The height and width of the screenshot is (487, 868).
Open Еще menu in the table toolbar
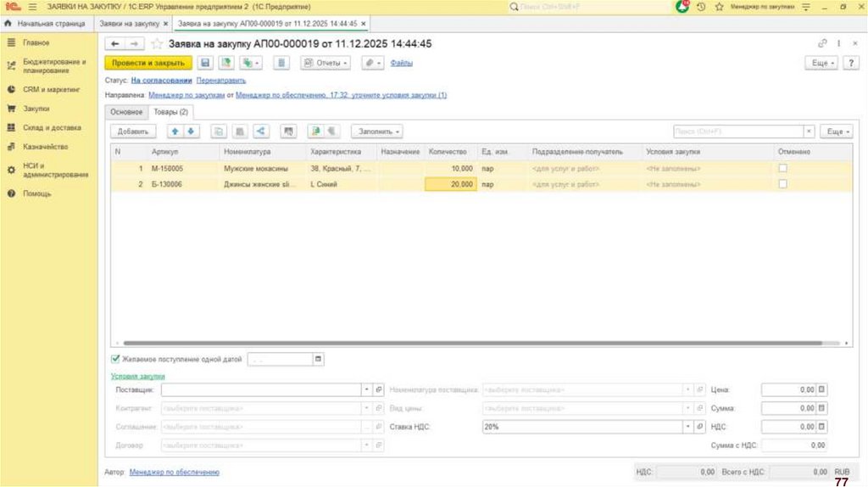pos(837,132)
